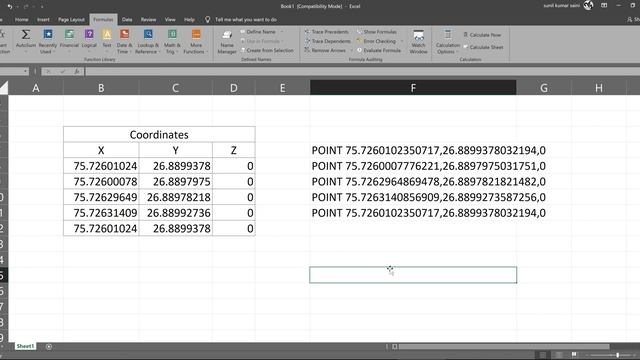Click Create from Selection

[267, 51]
